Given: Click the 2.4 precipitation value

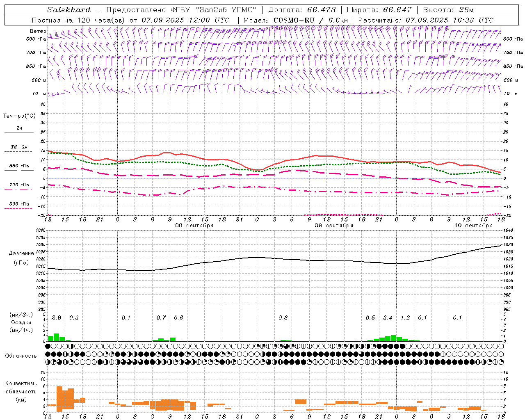Looking at the screenshot, I should (x=388, y=317).
